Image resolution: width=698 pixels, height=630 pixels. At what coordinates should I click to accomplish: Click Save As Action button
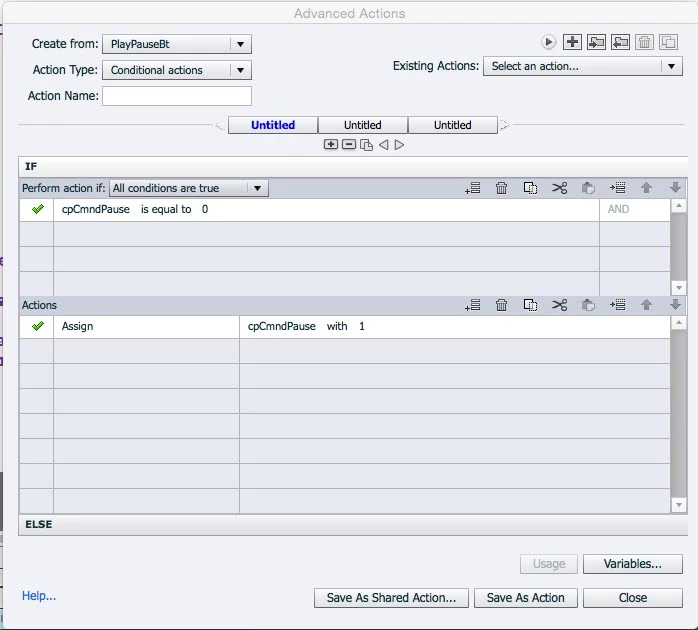pos(526,597)
